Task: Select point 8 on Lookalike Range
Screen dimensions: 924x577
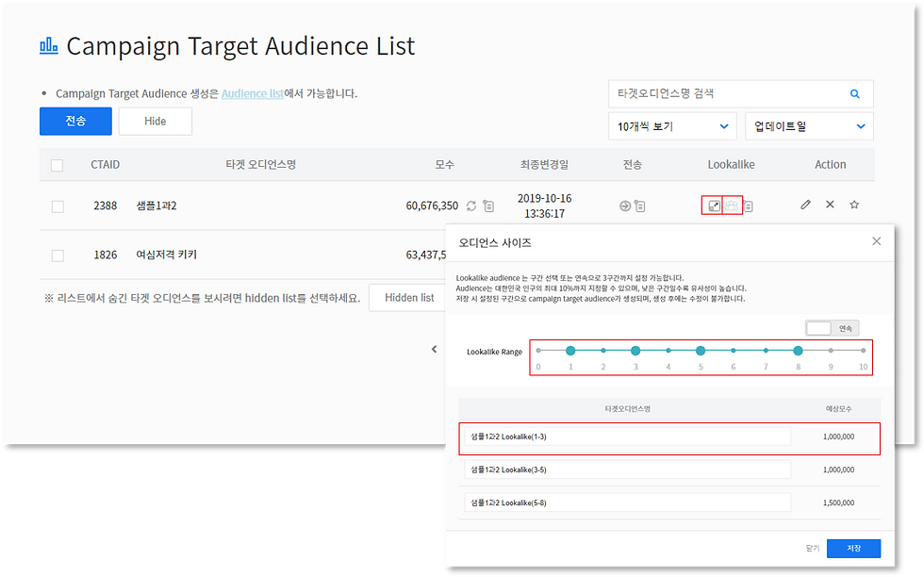Action: (798, 351)
